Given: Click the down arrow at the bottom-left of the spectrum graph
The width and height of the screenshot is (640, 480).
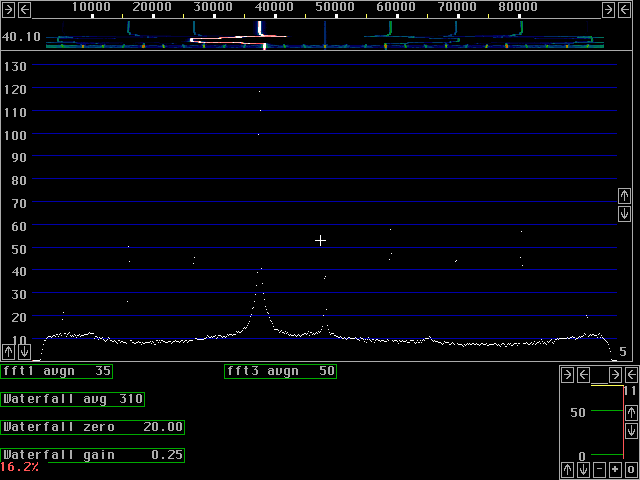Looking at the screenshot, I should coord(25,351).
